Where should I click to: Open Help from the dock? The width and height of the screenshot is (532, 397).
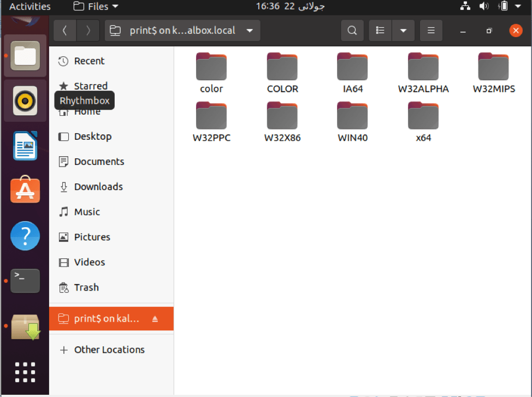25,236
